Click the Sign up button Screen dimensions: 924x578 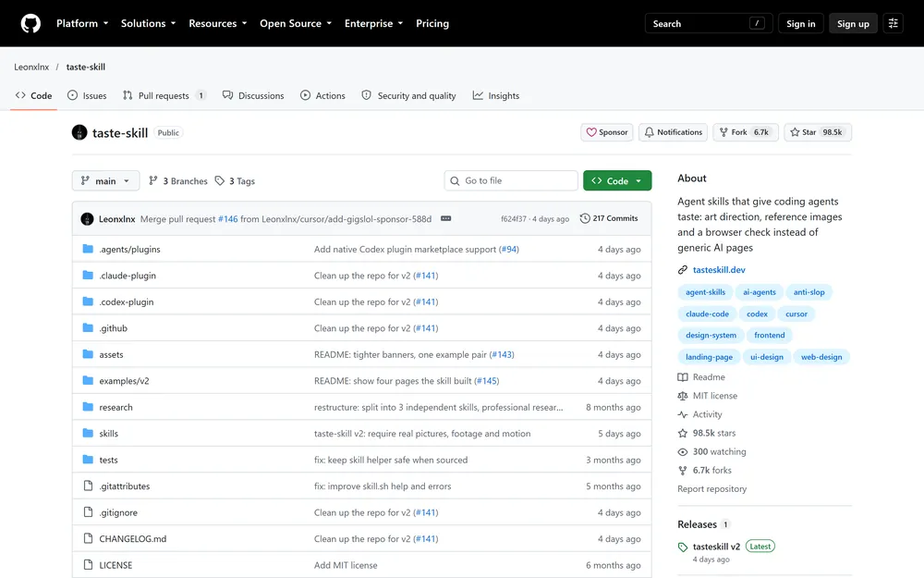click(853, 24)
